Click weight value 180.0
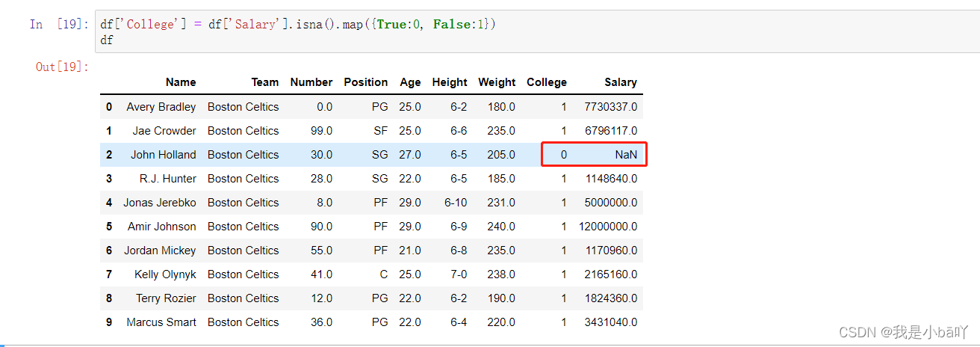This screenshot has height=347, width=980. 501,107
